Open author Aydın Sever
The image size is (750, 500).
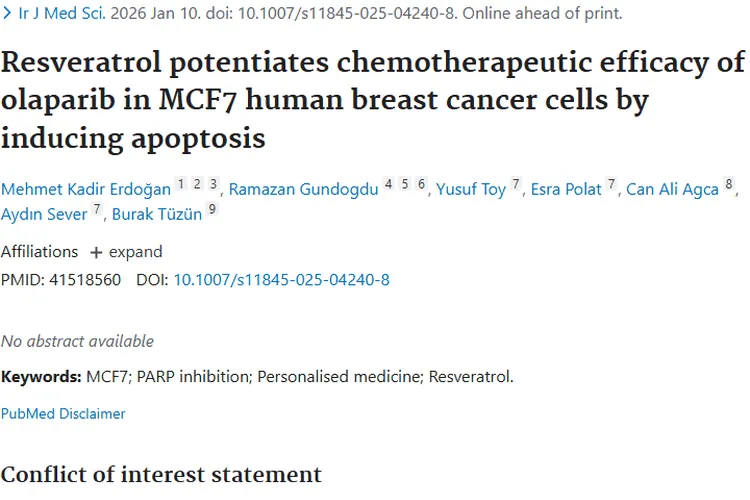coord(43,214)
